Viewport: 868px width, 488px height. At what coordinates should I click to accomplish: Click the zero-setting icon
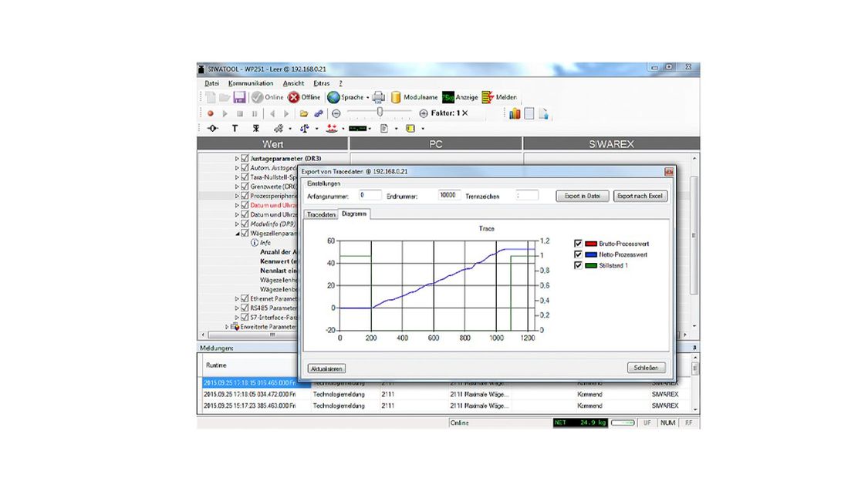(213, 129)
